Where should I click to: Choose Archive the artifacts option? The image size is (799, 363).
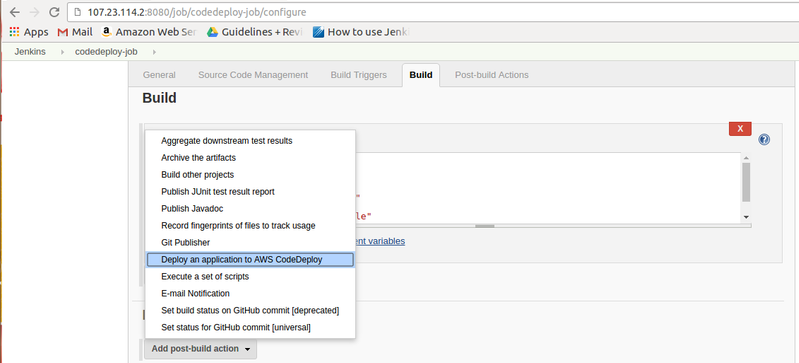tap(198, 158)
